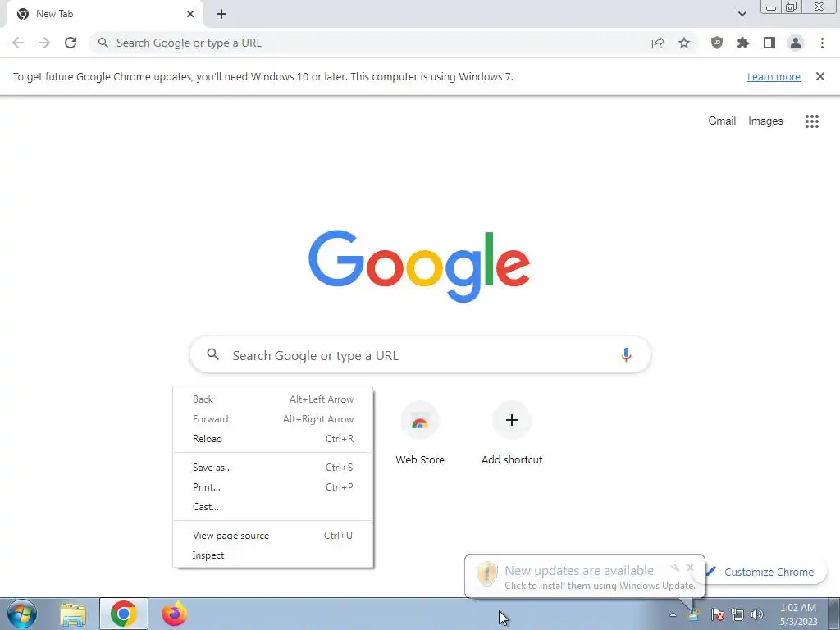The image size is (840, 630).
Task: Open network tray icon
Action: pyautogui.click(x=737, y=614)
